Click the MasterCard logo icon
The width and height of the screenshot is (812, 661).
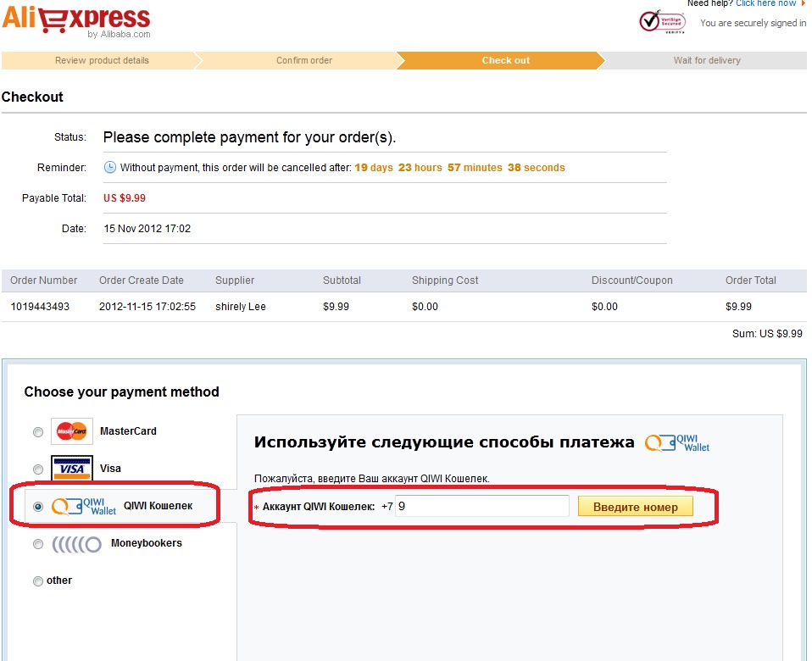pyautogui.click(x=72, y=431)
